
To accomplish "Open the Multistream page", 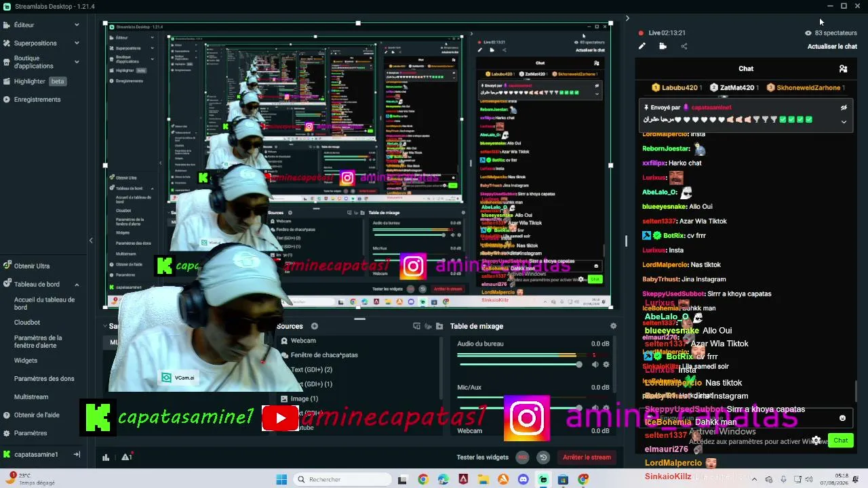I will pyautogui.click(x=31, y=397).
